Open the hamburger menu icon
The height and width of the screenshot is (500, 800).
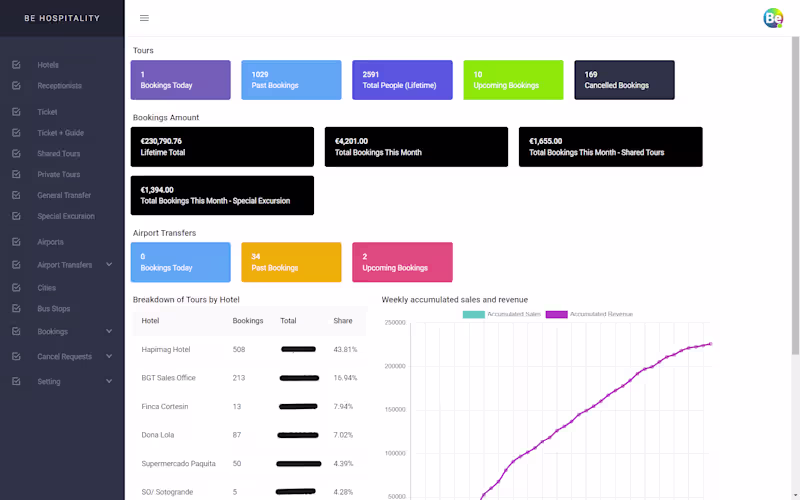[x=144, y=18]
